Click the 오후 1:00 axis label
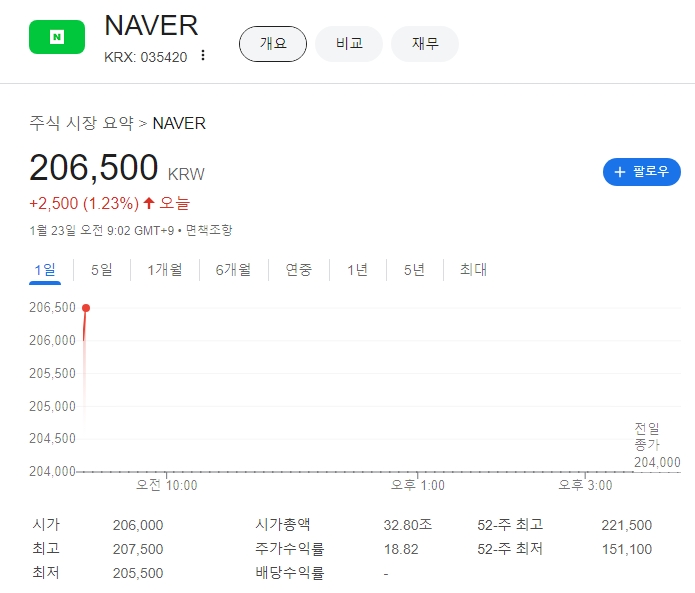This screenshot has width=695, height=593. (418, 485)
